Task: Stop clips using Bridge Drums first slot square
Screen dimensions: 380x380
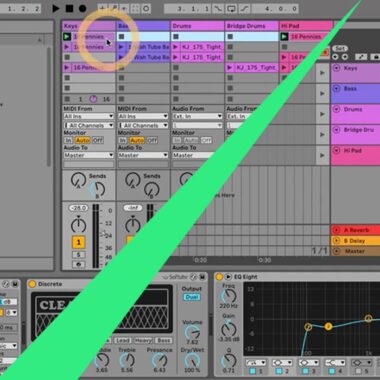Action: click(x=230, y=37)
